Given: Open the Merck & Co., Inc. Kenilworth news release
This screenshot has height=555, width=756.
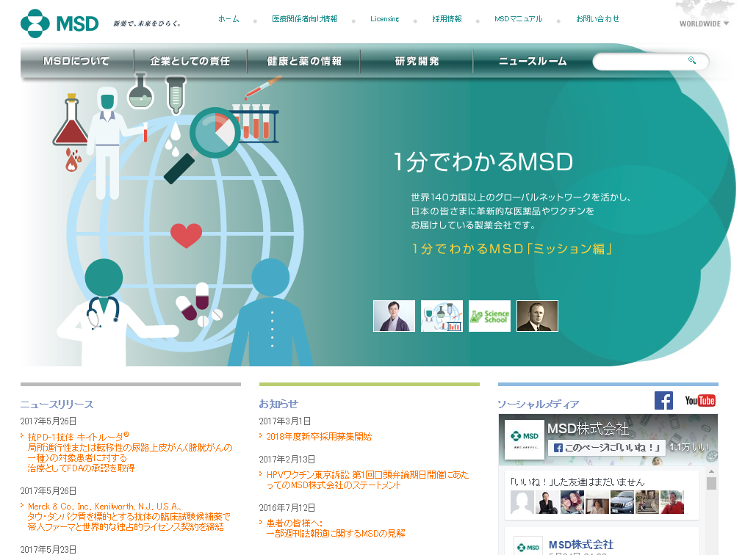Looking at the screenshot, I should [x=129, y=517].
